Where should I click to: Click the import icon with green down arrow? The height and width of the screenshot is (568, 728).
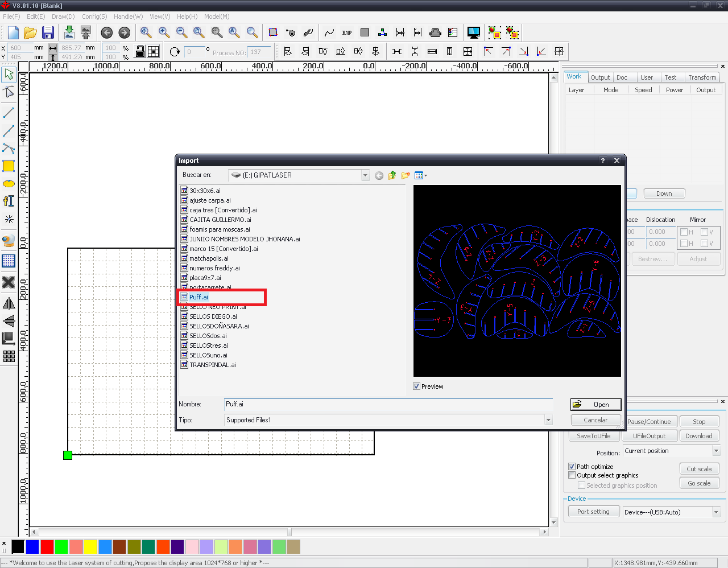[69, 32]
